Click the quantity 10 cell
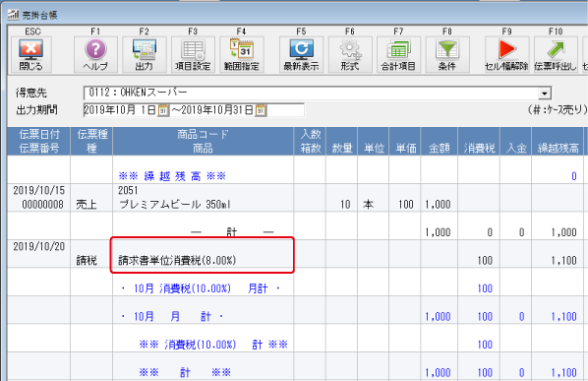The height and width of the screenshot is (381, 588). click(x=345, y=205)
